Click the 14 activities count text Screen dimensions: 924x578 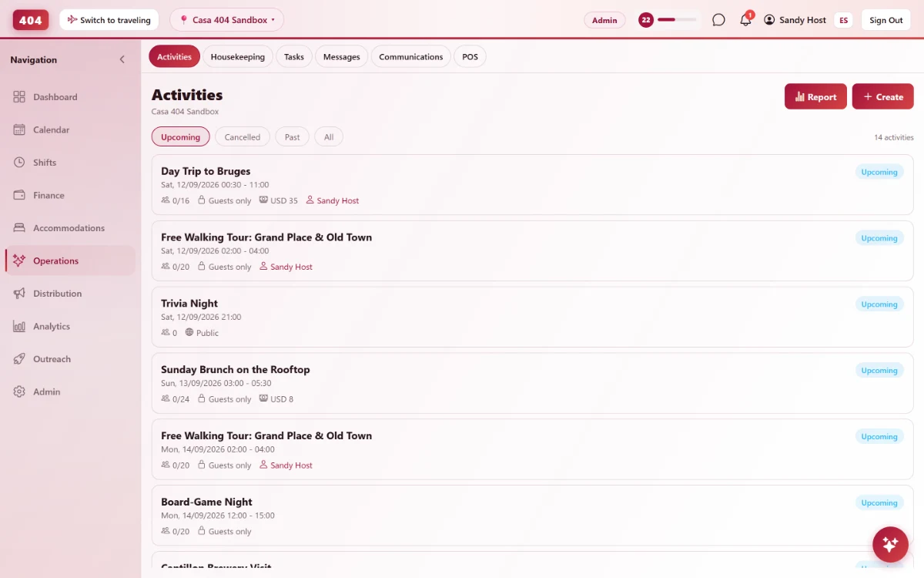pos(894,137)
